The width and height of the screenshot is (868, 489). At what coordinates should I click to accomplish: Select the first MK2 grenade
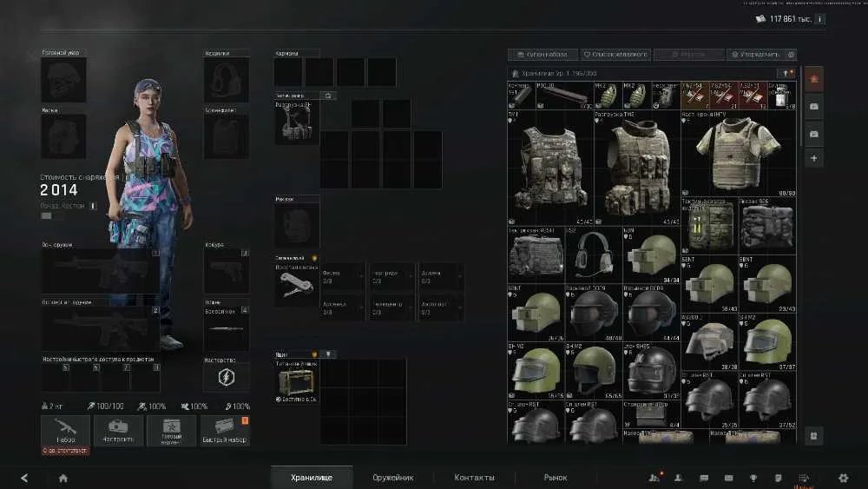608,96
